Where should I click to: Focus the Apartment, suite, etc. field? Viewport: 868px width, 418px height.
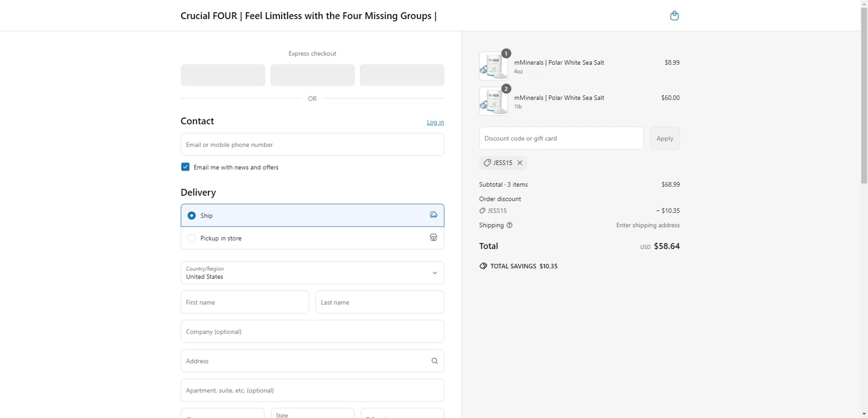(312, 390)
